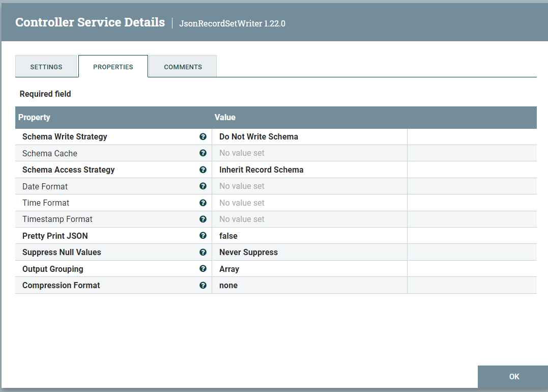Viewport: 548px width, 392px height.
Task: Click help icon next to Schema Write Strategy
Action: 203,136
